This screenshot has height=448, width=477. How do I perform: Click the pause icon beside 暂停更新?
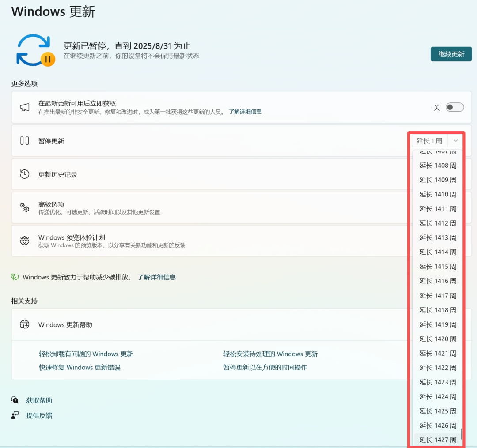coord(25,141)
